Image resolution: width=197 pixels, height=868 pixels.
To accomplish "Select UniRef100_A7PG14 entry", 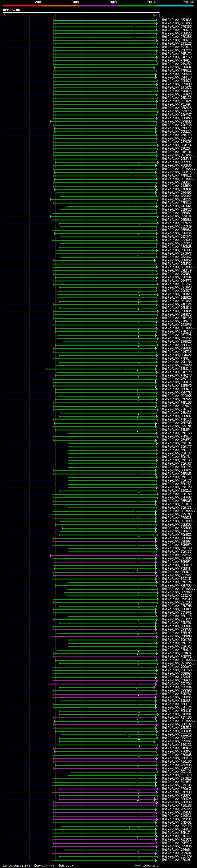I will pos(177,61).
